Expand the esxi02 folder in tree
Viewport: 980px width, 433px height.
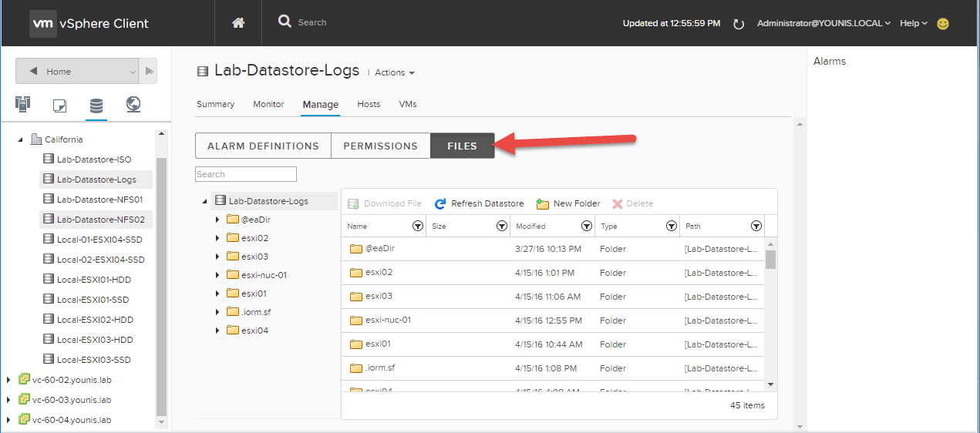tap(218, 238)
